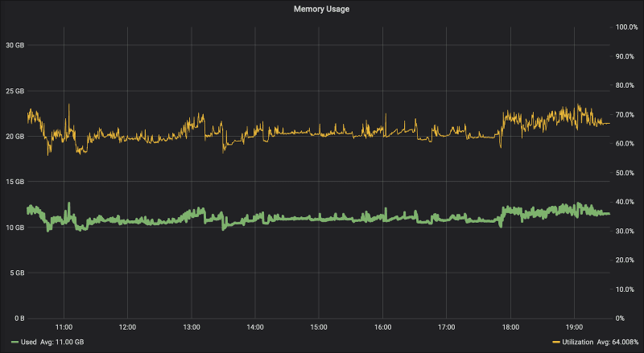Viewport: 644px width, 353px height.
Task: Click the 10 GB left axis label
Action: [x=14, y=228]
